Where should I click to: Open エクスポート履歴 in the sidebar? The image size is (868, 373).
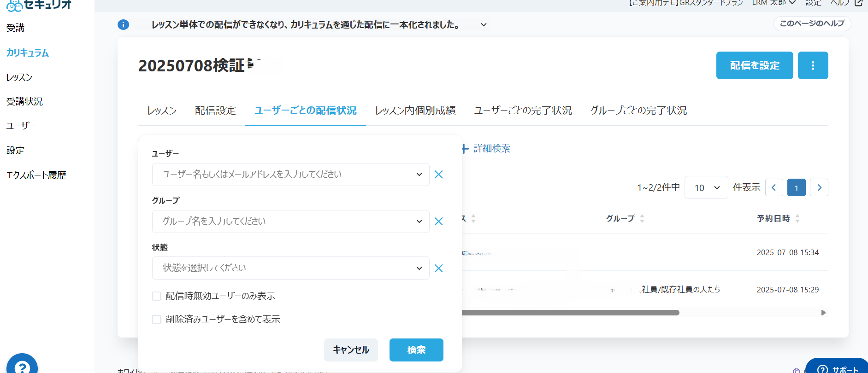point(36,175)
